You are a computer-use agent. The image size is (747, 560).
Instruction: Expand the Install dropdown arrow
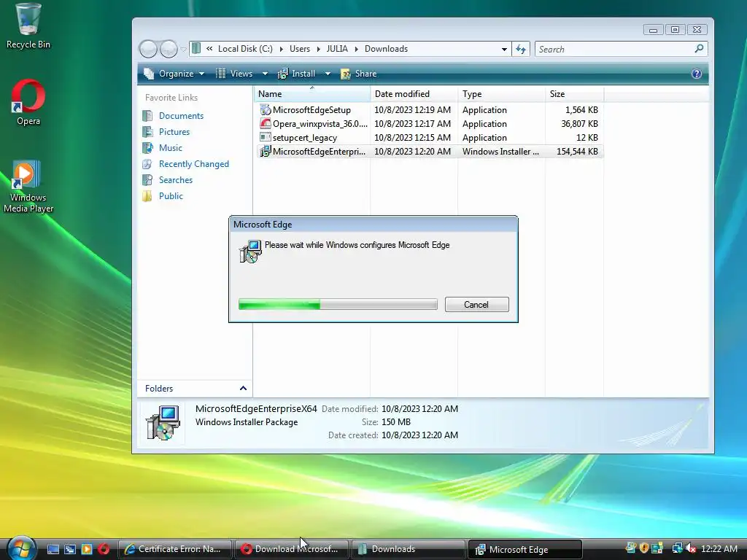[328, 74]
